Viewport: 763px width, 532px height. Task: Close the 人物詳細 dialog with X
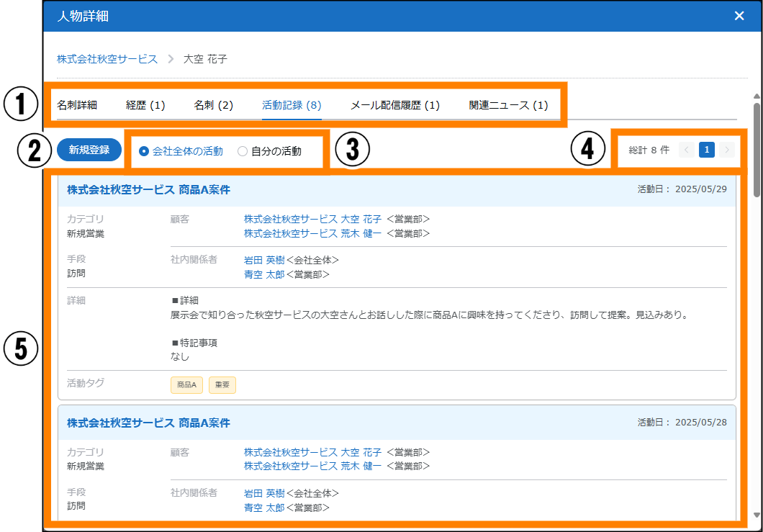coord(739,16)
